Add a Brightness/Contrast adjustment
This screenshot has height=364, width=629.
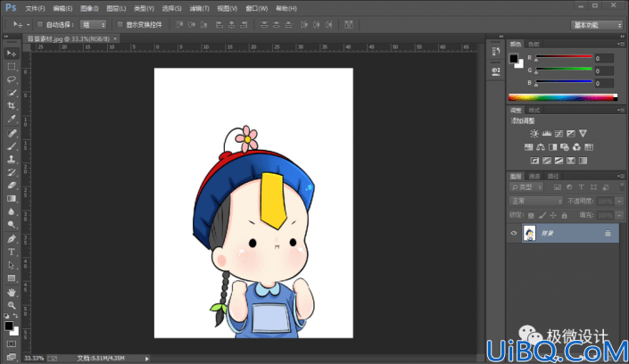(534, 134)
